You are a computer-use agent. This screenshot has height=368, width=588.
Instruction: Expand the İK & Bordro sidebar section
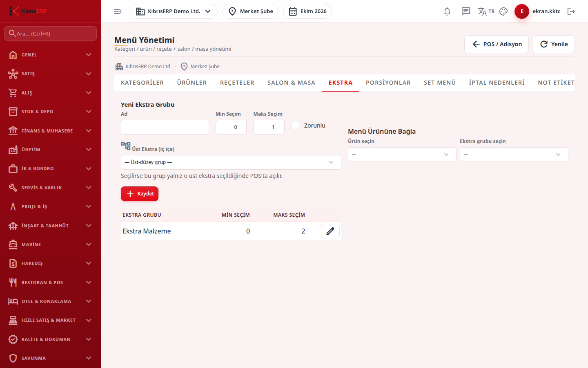point(51,168)
